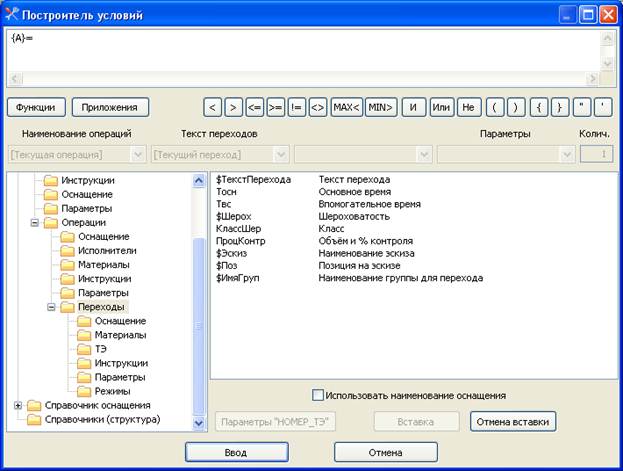Click expression area scroll-right arrow
Viewport: 623px width, 471px height.
click(593, 79)
